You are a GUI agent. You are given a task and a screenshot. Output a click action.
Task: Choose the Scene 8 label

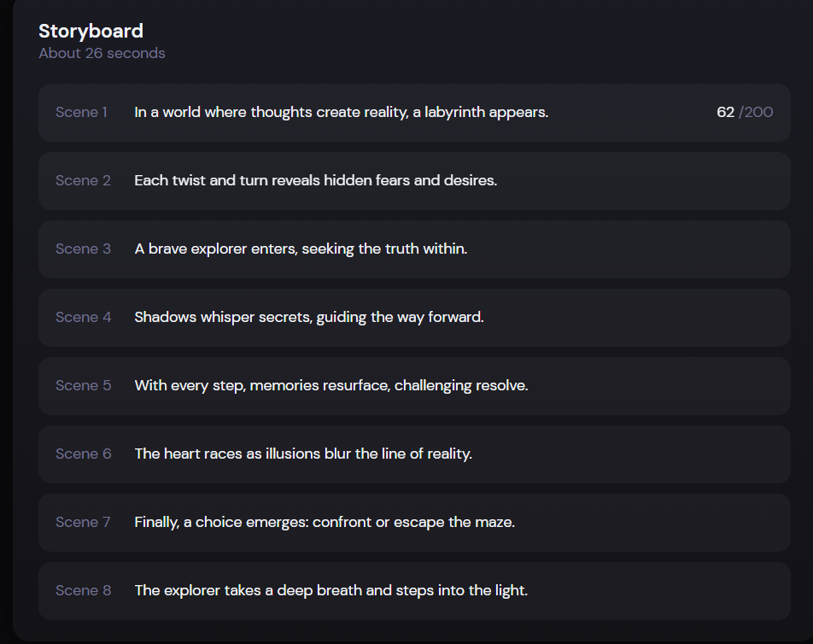click(83, 590)
